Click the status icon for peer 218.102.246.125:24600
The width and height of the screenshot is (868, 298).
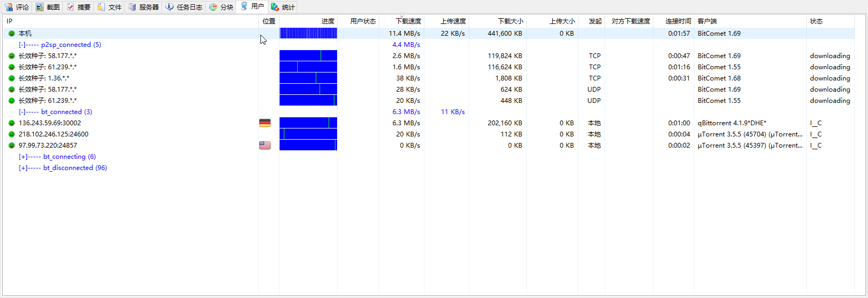pos(12,134)
